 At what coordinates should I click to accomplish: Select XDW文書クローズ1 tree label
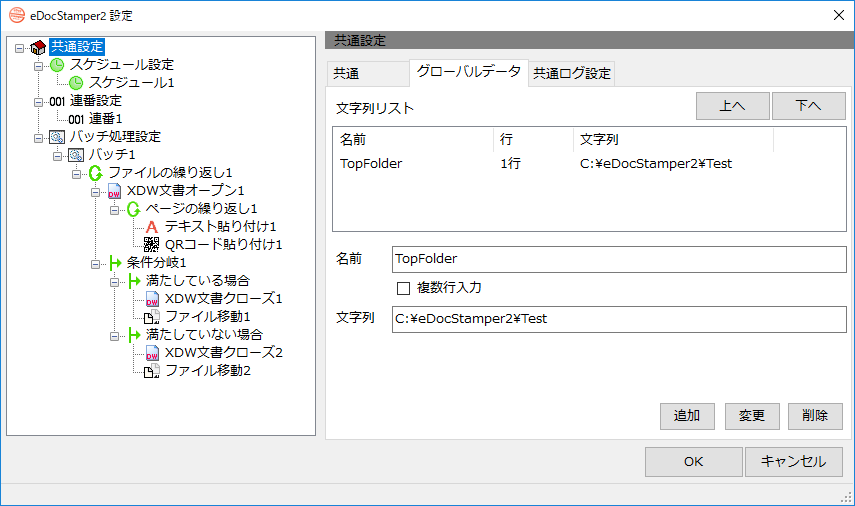tap(224, 299)
